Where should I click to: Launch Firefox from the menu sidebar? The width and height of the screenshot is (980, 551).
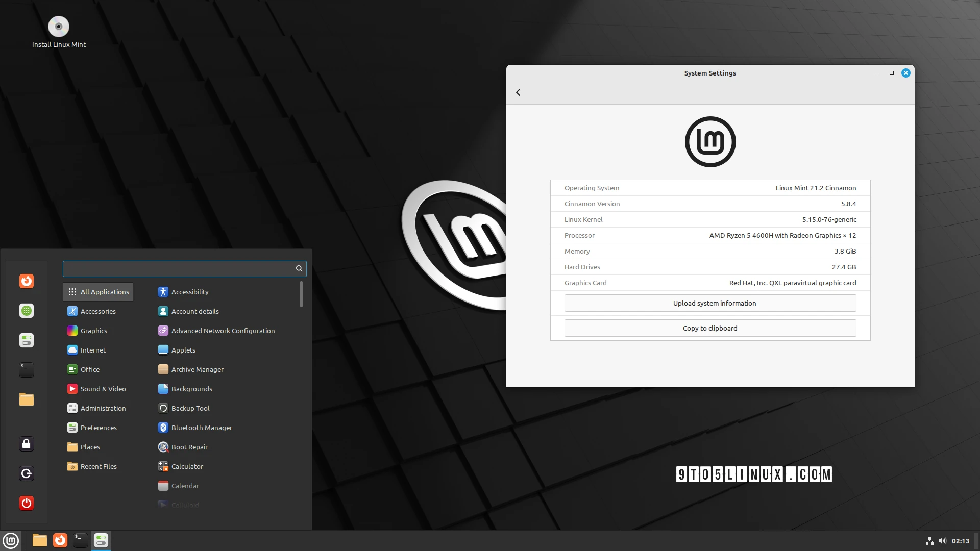[26, 281]
